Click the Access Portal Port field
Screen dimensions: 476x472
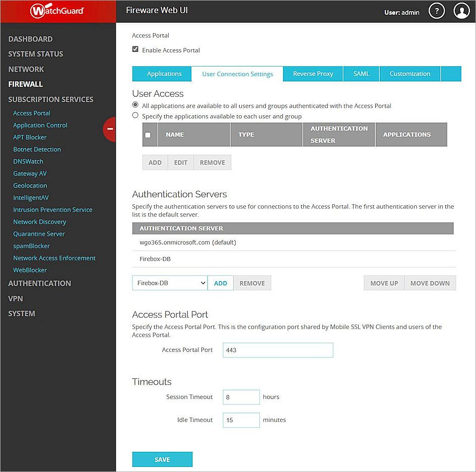(x=278, y=350)
